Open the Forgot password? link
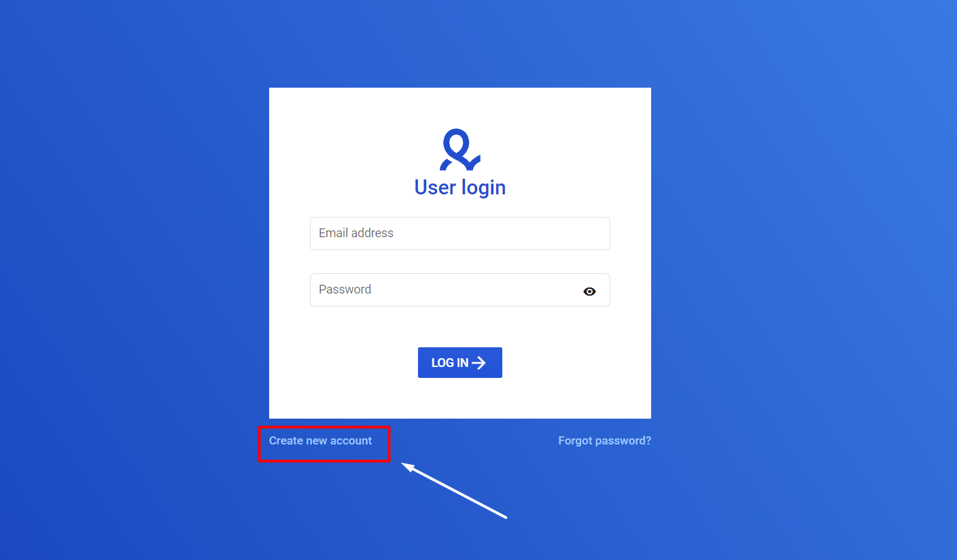 [x=604, y=440]
